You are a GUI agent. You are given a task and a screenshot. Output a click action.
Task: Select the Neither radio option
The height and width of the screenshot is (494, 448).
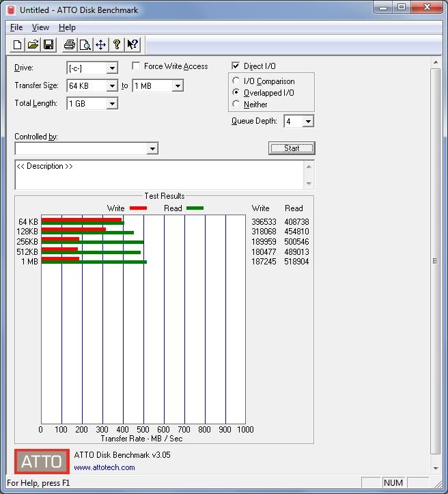[237, 105]
